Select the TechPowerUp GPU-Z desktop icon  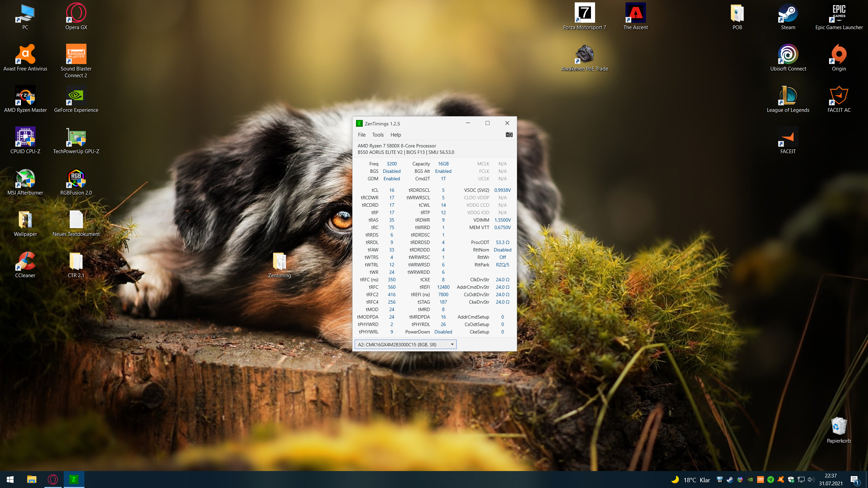coord(76,137)
